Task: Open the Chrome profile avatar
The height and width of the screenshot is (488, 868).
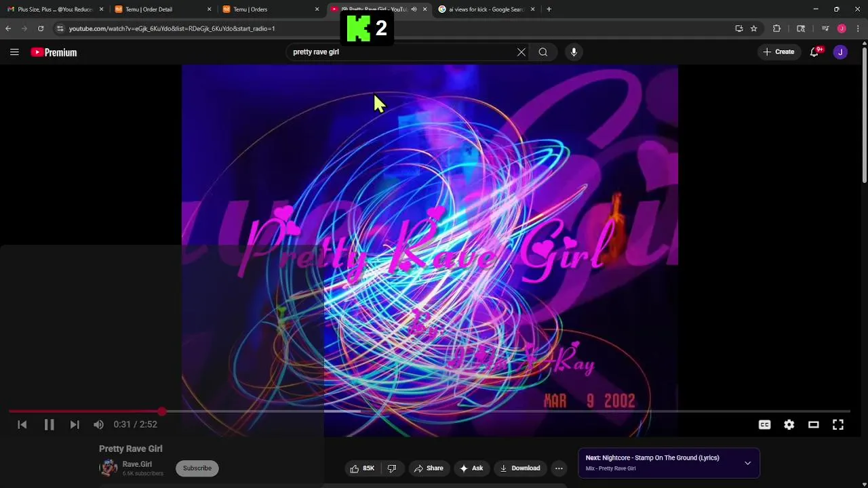Action: point(842,28)
